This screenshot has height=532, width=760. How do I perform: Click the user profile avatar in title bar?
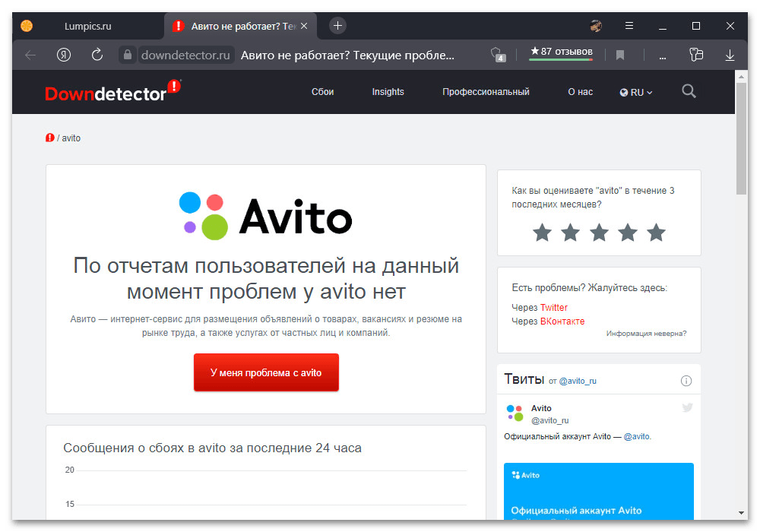596,26
